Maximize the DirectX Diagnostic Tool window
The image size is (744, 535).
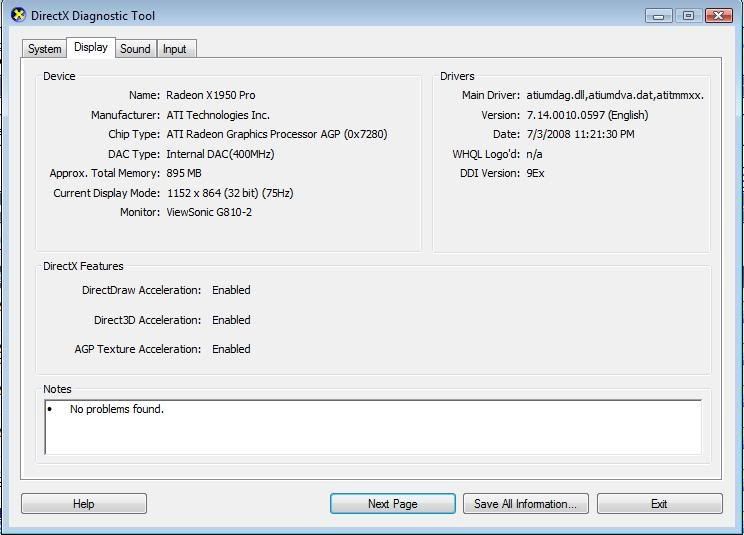click(688, 16)
